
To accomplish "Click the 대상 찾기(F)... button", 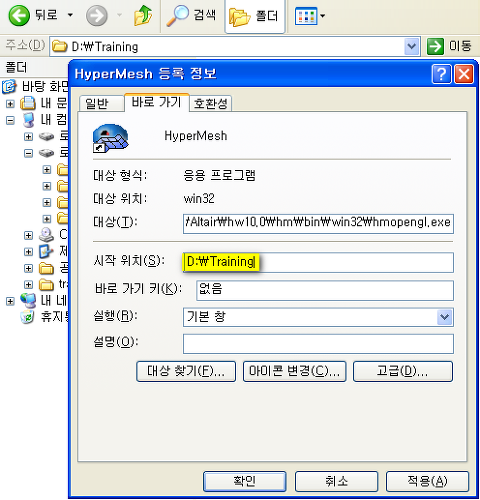I will click(186, 371).
